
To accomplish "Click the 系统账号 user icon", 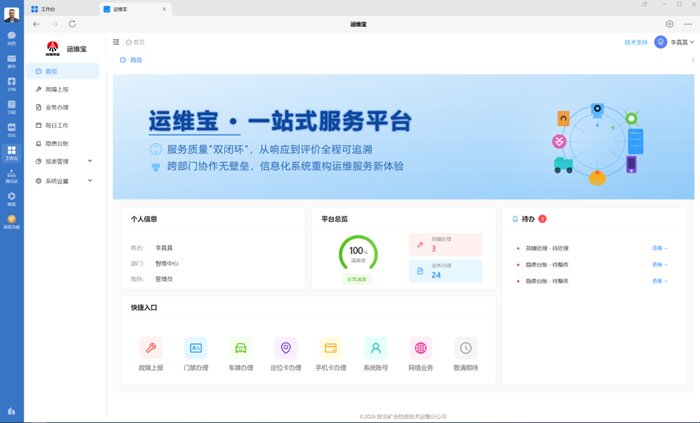I will [x=376, y=348].
